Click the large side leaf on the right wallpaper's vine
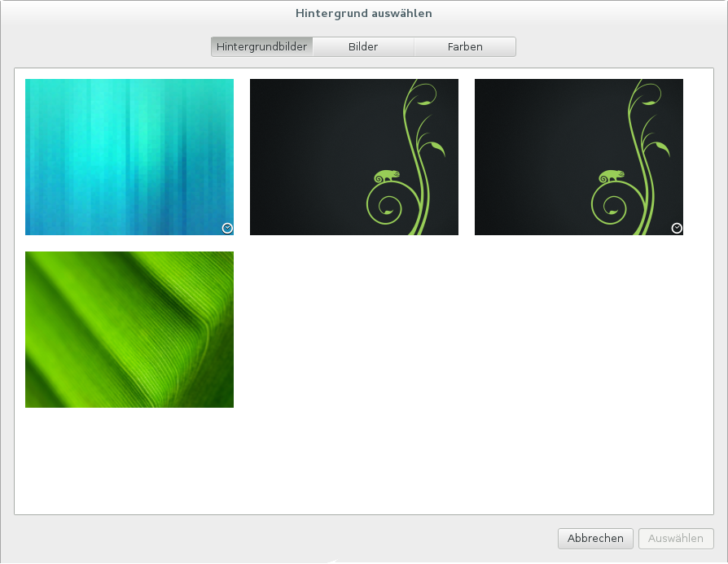 662,149
